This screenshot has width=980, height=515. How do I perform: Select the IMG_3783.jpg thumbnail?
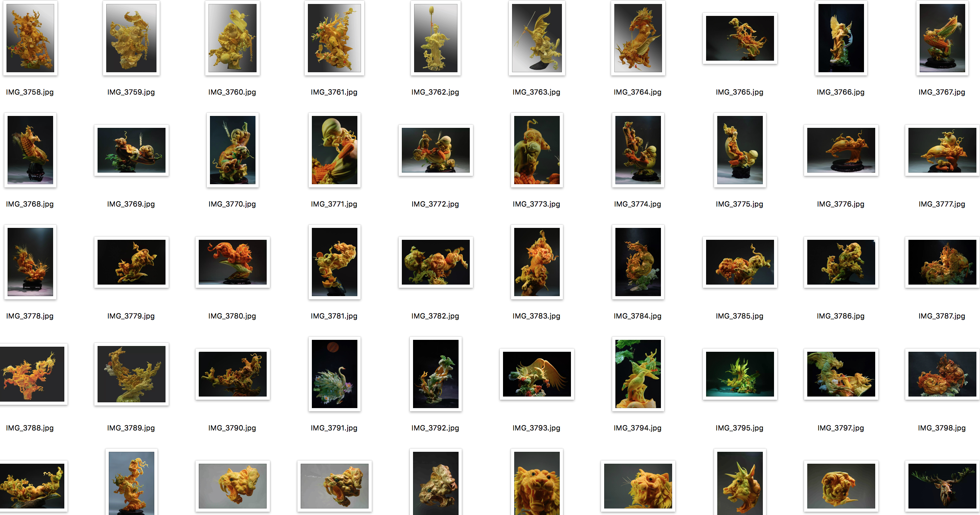tap(537, 262)
